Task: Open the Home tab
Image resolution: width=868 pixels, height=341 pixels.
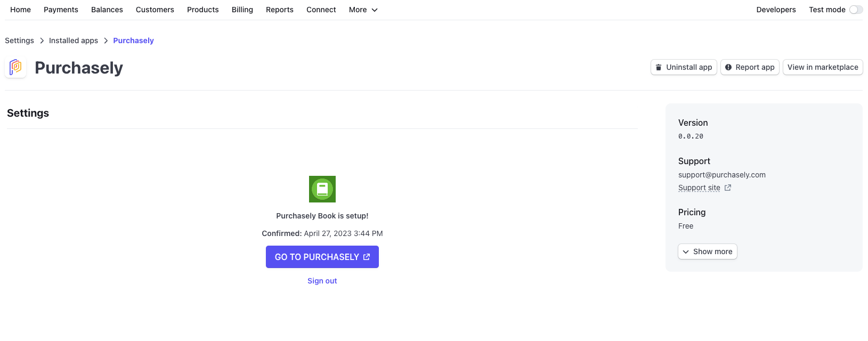Action: coord(21,10)
